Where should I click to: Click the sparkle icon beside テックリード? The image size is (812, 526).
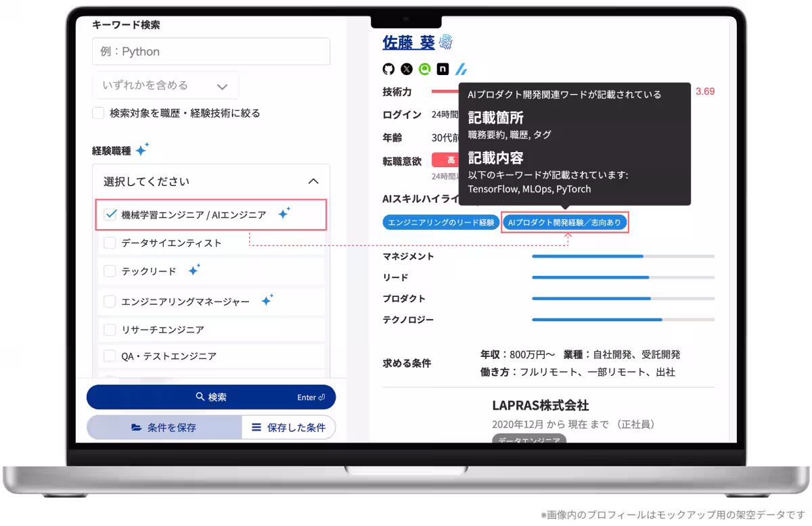click(x=194, y=268)
